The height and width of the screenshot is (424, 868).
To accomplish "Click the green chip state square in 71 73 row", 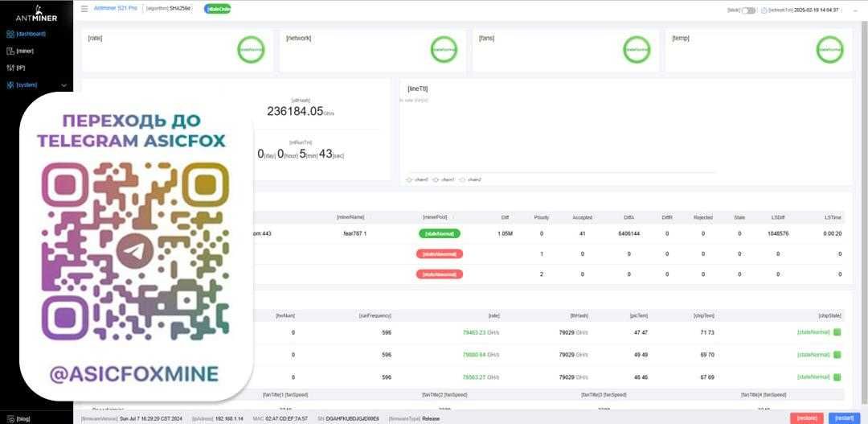I will click(x=837, y=332).
